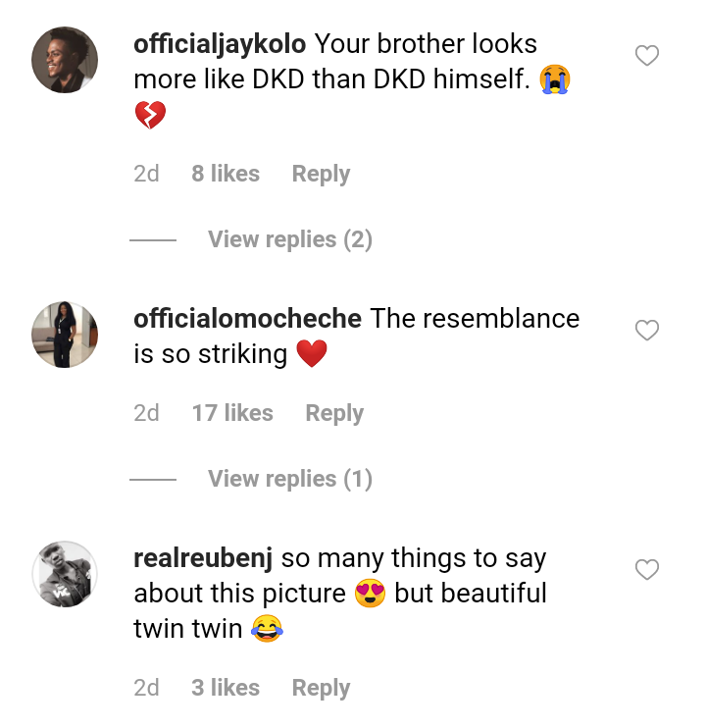Open realreubenj's profile picture
The height and width of the screenshot is (728, 706).
click(x=66, y=574)
